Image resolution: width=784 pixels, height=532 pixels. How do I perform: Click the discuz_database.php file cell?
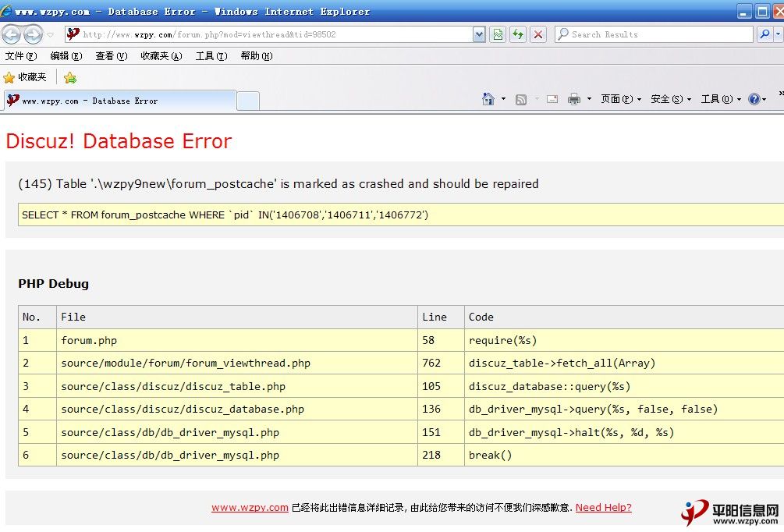[x=236, y=409]
